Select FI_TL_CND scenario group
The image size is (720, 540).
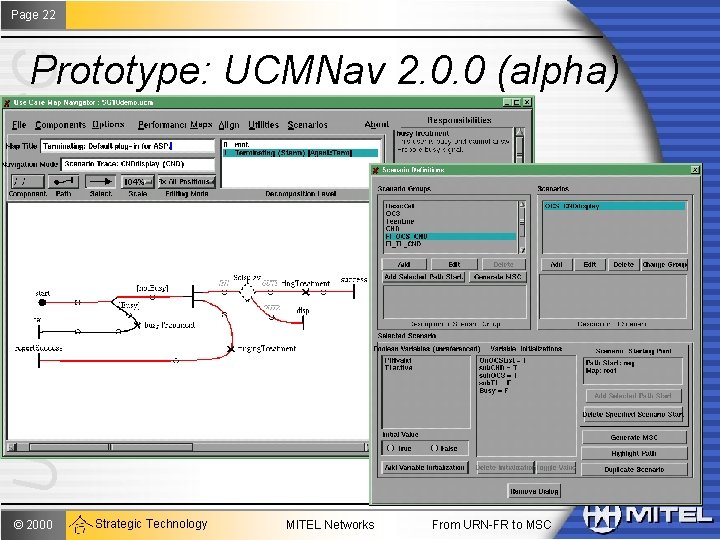coord(450,244)
